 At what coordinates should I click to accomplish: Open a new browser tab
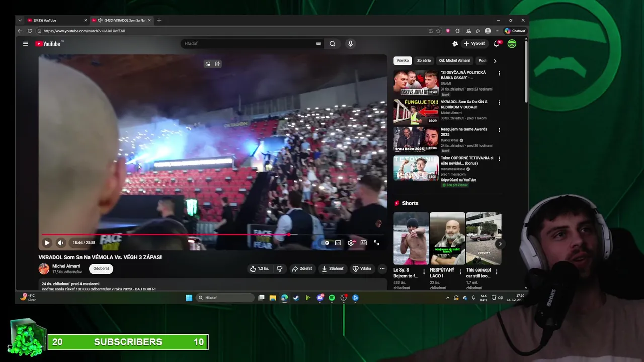159,20
